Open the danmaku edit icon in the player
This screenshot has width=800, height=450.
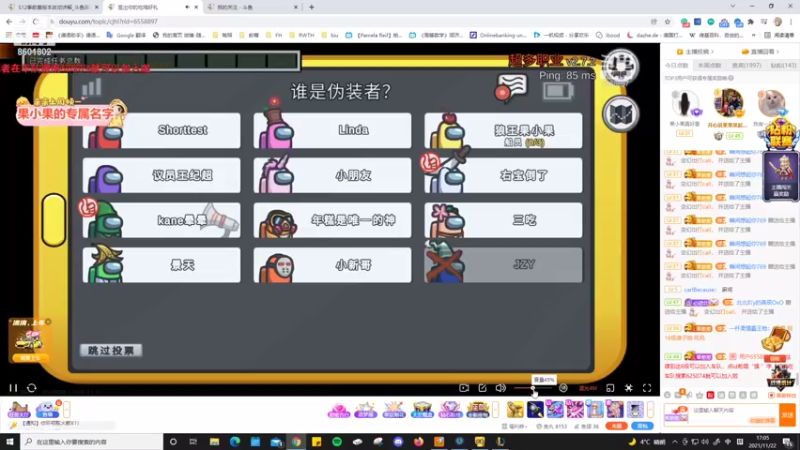pyautogui.click(x=482, y=388)
